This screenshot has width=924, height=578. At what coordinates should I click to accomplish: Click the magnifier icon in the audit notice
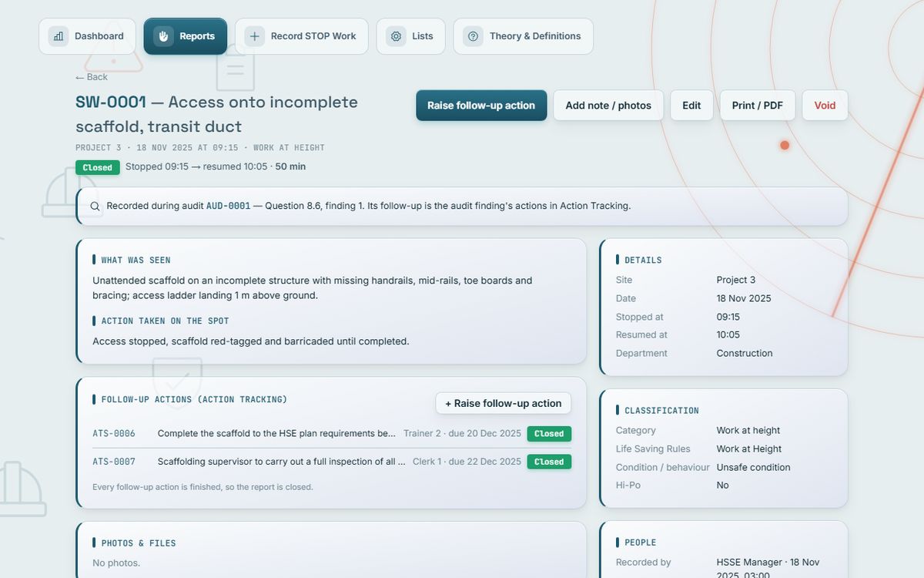pos(95,207)
